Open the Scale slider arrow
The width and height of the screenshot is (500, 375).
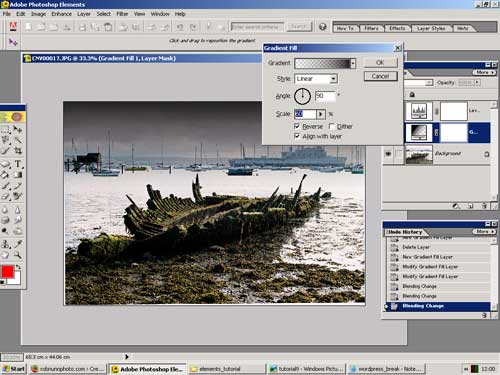(321, 114)
